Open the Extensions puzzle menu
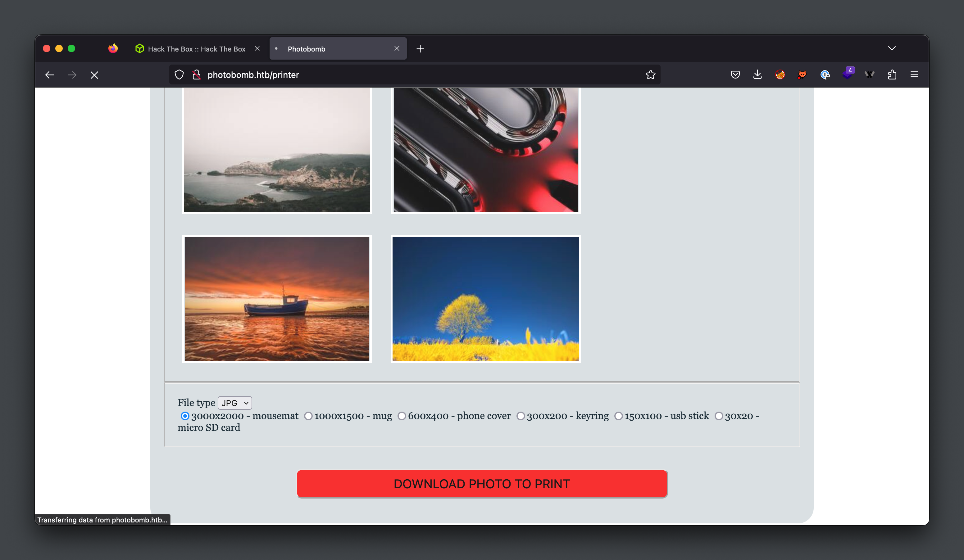964x560 pixels. [892, 75]
